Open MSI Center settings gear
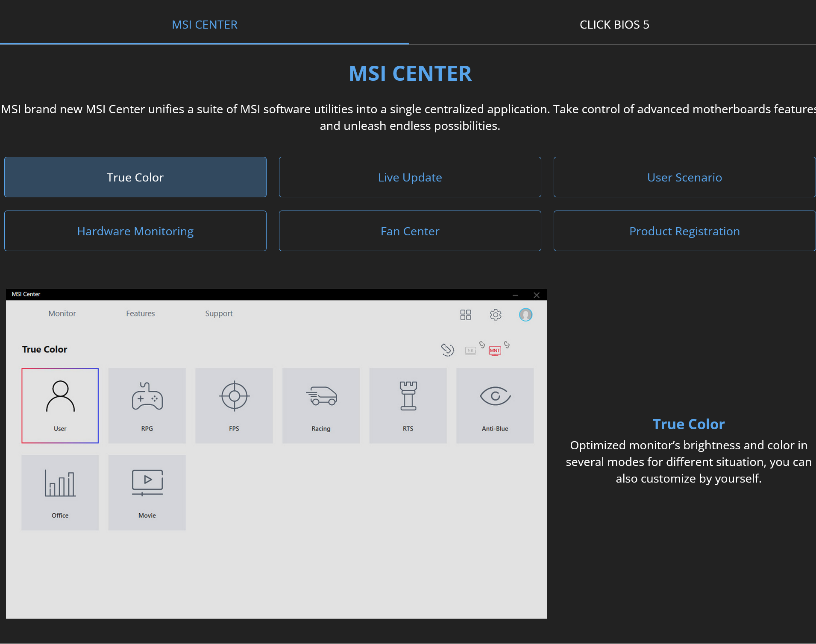Screen dimensions: 816x644 pyautogui.click(x=496, y=315)
